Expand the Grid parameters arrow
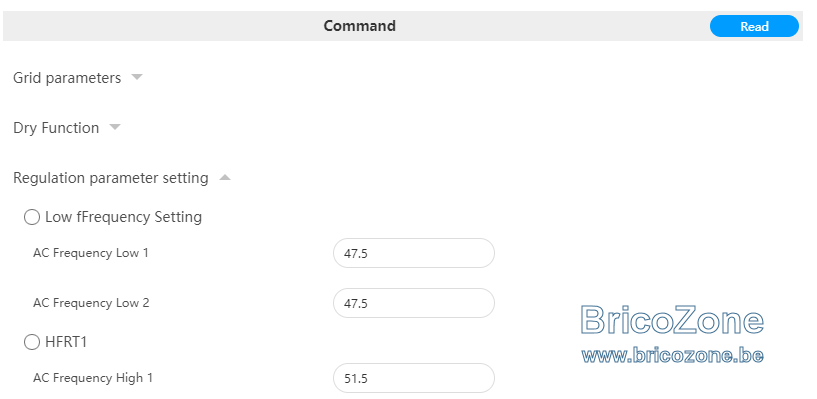817x399 pixels. pyautogui.click(x=137, y=77)
